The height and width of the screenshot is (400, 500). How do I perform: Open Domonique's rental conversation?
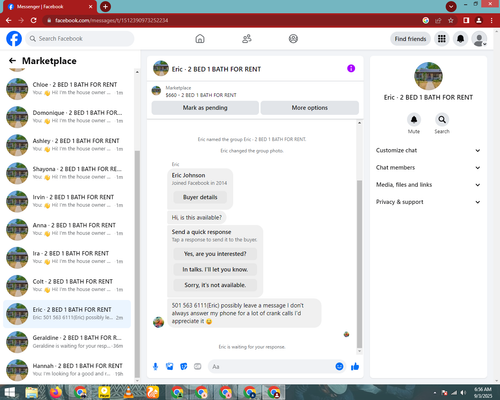pos(67,117)
